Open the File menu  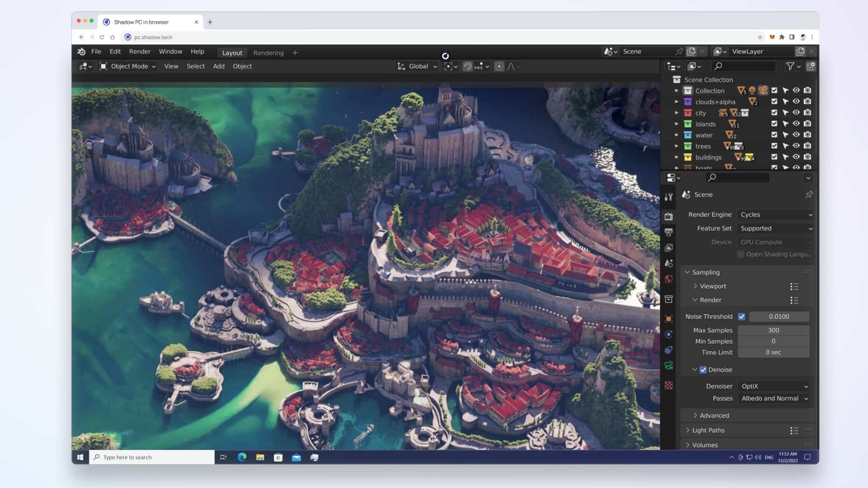(x=96, y=52)
